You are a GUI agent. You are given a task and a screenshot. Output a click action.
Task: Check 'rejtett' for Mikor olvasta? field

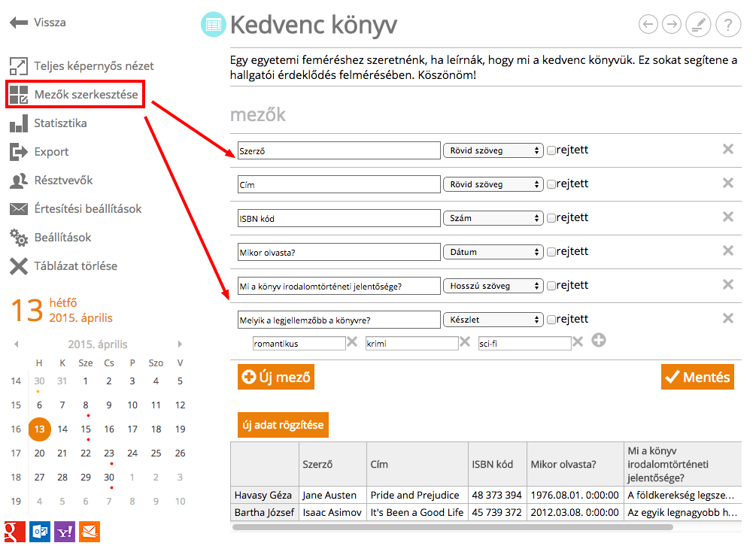[x=551, y=252]
